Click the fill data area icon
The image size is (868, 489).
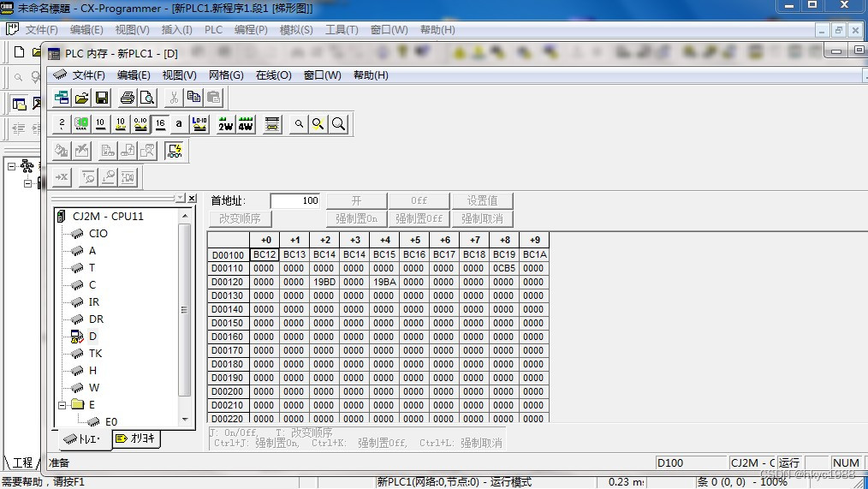coord(62,151)
